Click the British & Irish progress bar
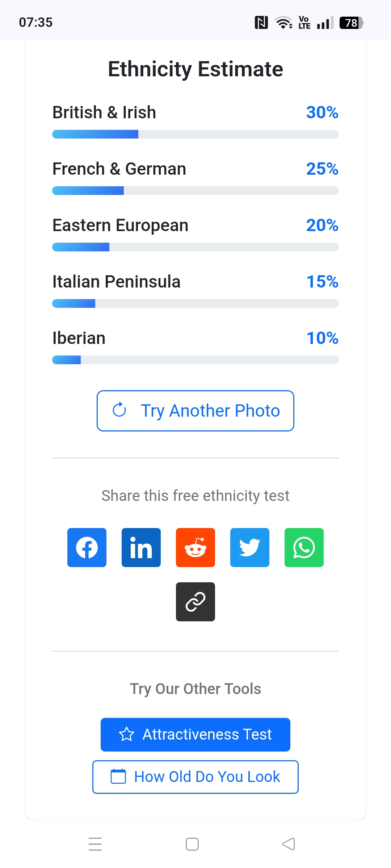 pyautogui.click(x=195, y=134)
